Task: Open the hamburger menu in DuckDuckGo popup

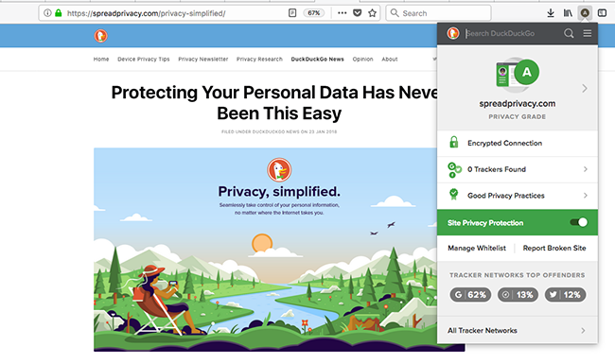Action: (588, 33)
